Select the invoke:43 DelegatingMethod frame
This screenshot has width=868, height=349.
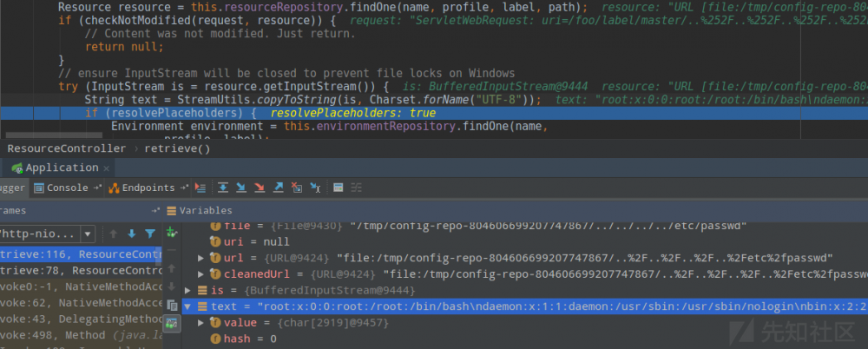pos(81,319)
